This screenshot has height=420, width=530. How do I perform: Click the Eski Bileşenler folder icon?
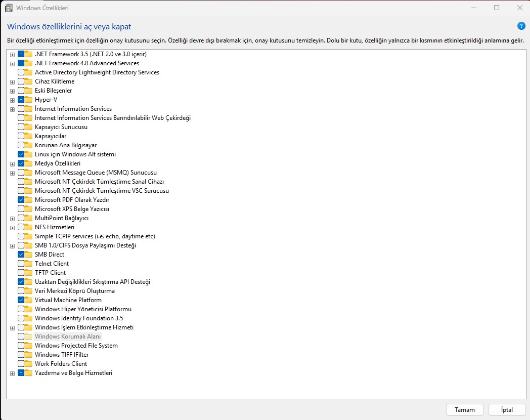pos(28,91)
